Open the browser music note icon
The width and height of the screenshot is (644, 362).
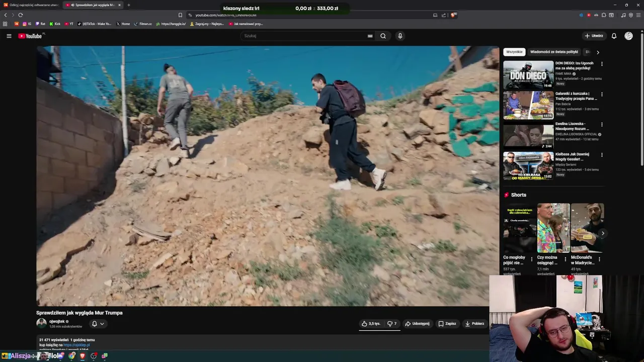click(x=623, y=15)
